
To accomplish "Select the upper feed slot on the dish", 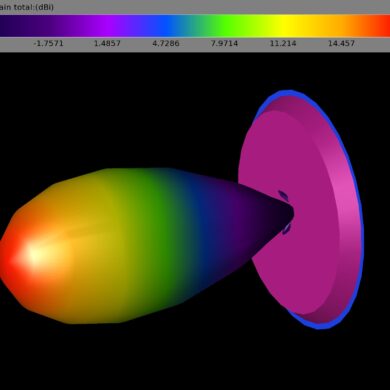I will (x=283, y=196).
